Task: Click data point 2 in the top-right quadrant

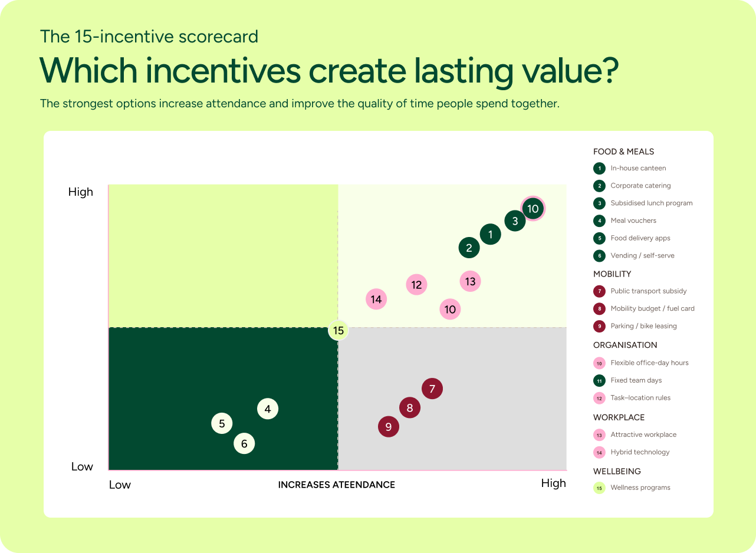Action: [469, 248]
